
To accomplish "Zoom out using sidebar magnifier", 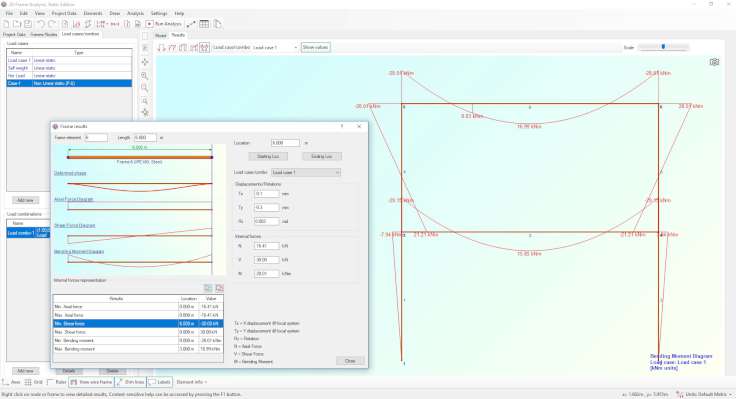I will pos(145,88).
